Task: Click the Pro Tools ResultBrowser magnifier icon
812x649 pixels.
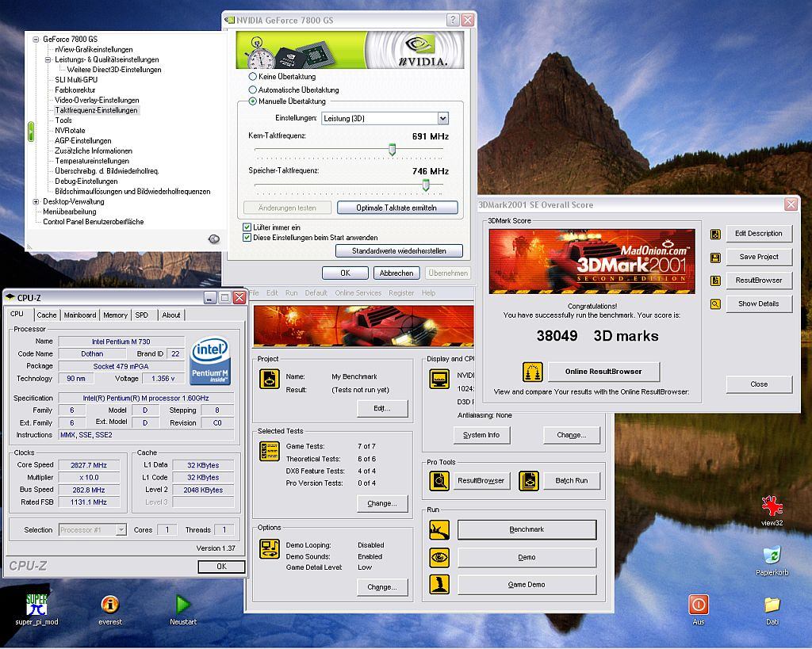Action: [x=439, y=481]
